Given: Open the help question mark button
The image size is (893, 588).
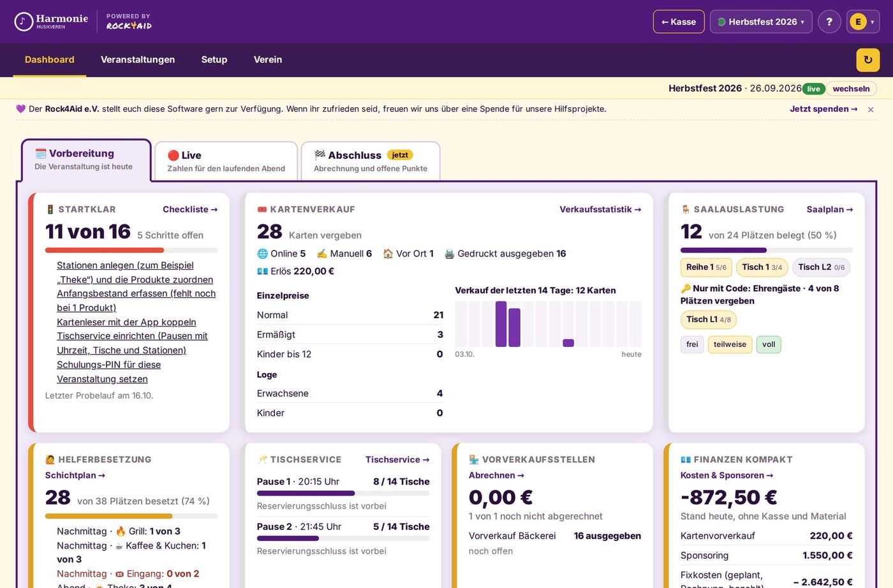Looking at the screenshot, I should pyautogui.click(x=829, y=22).
